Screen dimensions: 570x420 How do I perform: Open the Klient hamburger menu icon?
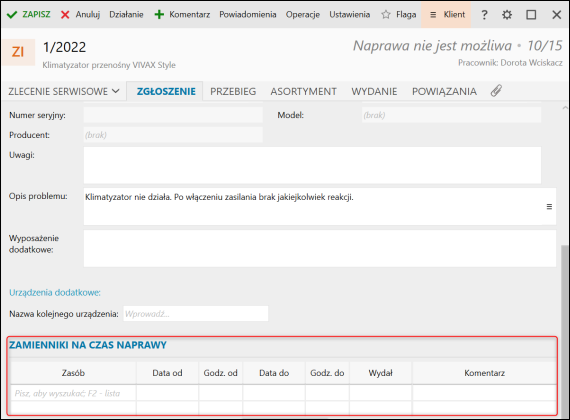point(433,15)
